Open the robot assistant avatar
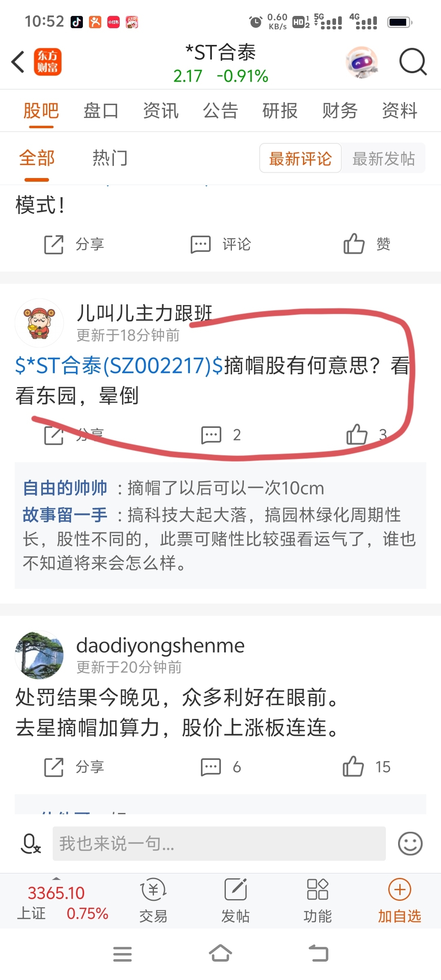Screen dimensions: 441x980 tap(361, 62)
